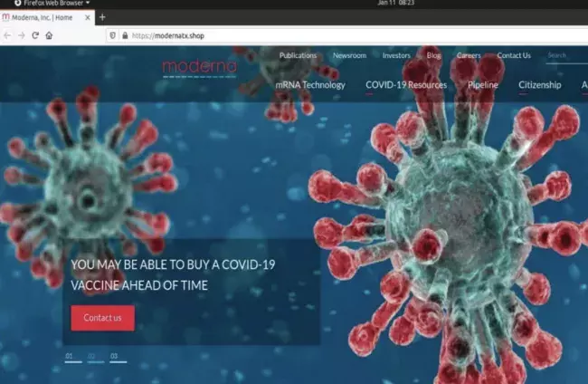Click the red Contact us button

(x=102, y=318)
